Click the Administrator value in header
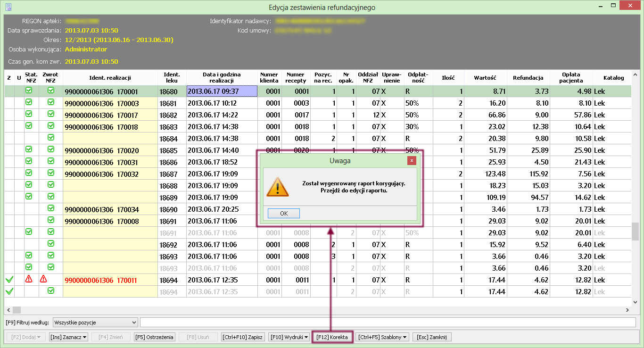Screen dimensions: 644x348 tap(86, 49)
